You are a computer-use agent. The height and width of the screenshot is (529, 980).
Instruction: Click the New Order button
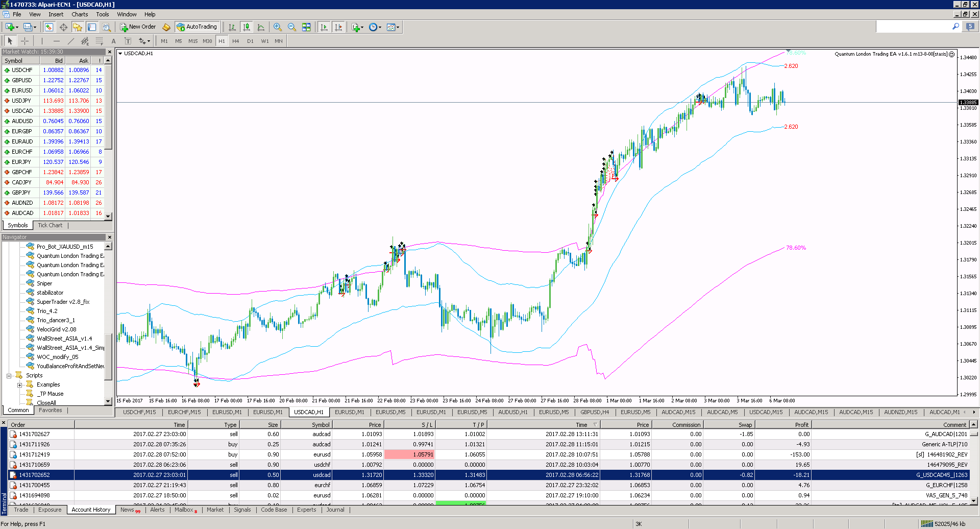point(138,27)
